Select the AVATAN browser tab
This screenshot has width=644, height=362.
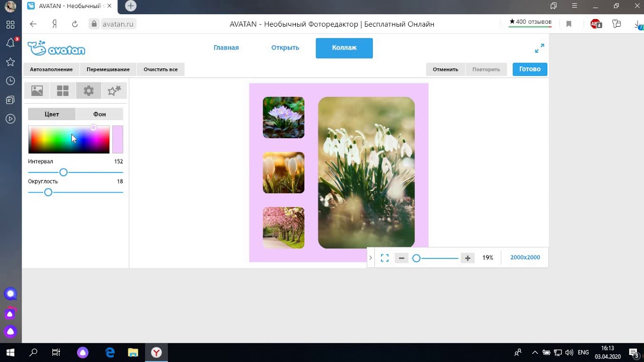pos(69,6)
